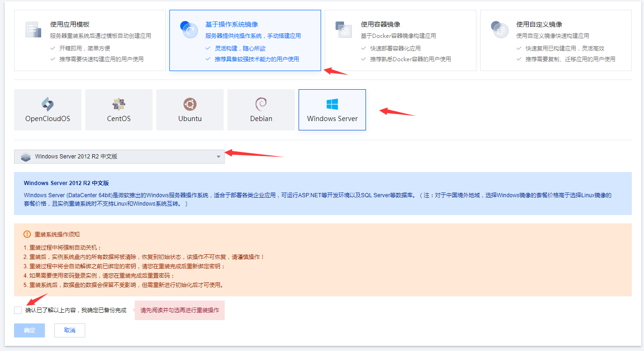Select the Debian swirl icon

point(261,104)
